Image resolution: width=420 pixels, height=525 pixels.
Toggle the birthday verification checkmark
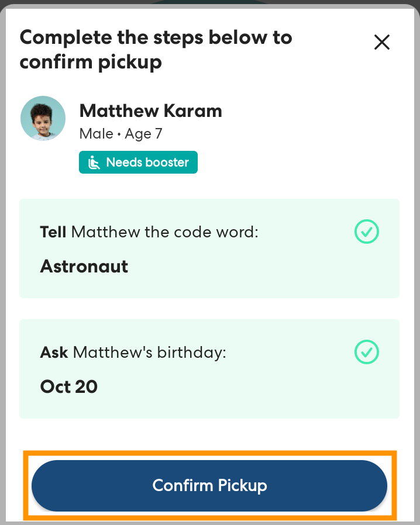point(367,352)
